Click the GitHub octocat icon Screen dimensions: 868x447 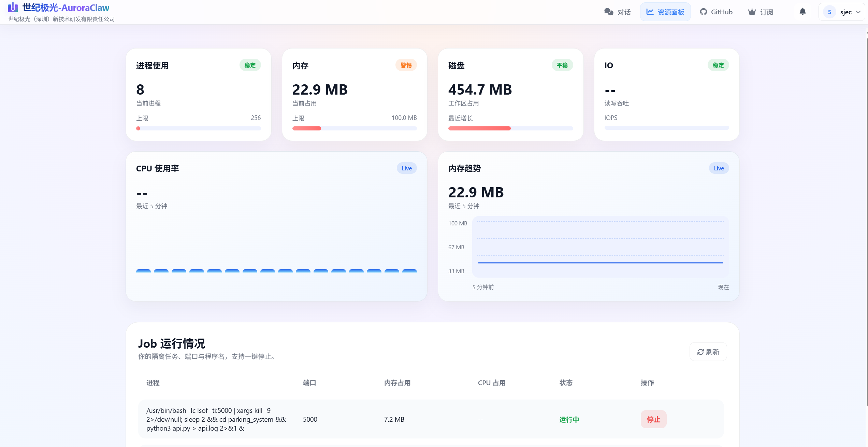click(703, 12)
